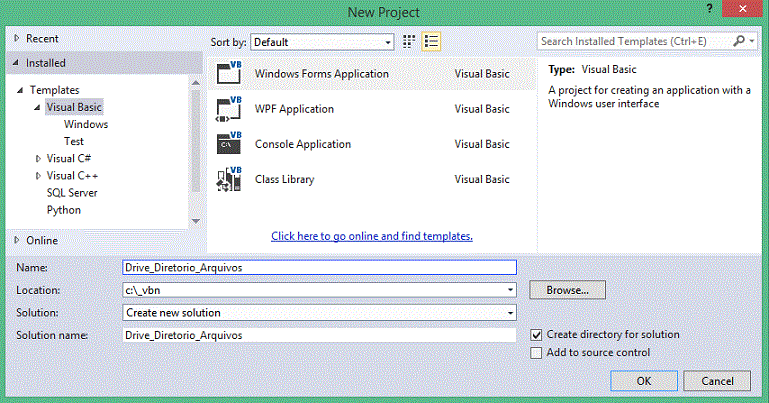Select the Console Application template icon

(229, 144)
